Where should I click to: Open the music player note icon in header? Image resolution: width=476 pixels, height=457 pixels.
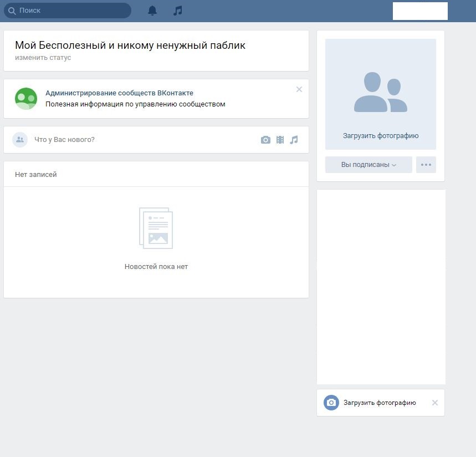(177, 11)
